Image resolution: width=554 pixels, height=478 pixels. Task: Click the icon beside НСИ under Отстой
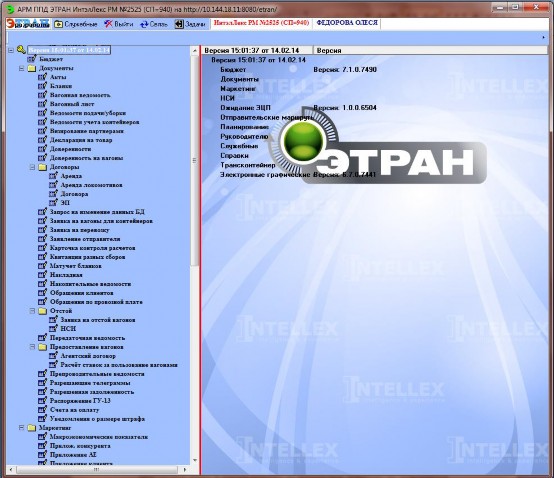click(53, 329)
